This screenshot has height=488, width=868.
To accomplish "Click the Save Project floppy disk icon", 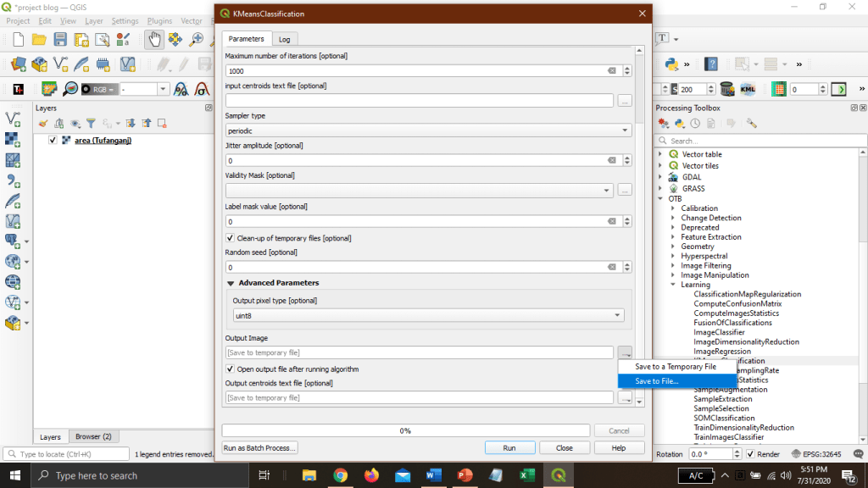I will 60,39.
